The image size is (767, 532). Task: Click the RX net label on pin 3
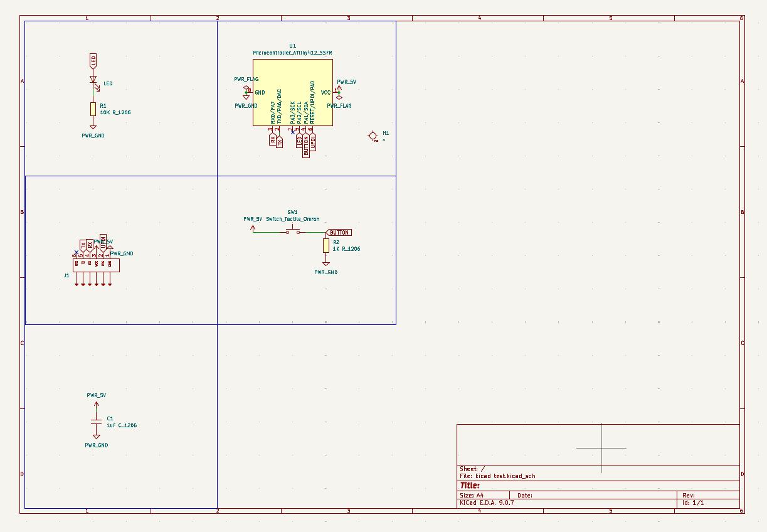point(272,141)
